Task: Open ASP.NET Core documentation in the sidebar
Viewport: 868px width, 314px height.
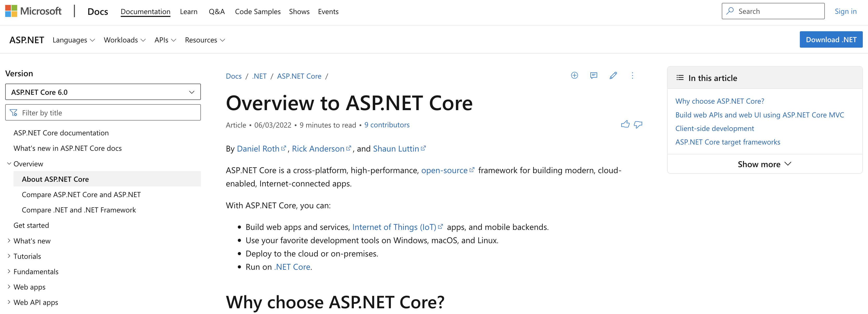Action: (61, 133)
